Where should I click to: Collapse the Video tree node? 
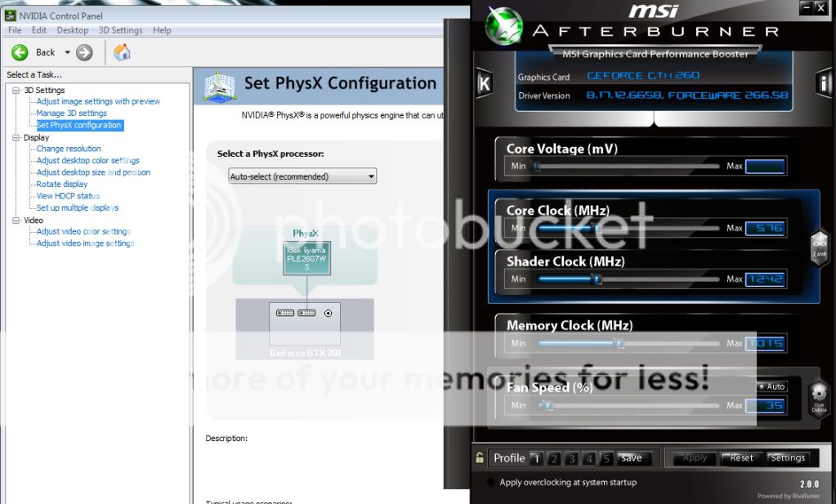click(16, 220)
